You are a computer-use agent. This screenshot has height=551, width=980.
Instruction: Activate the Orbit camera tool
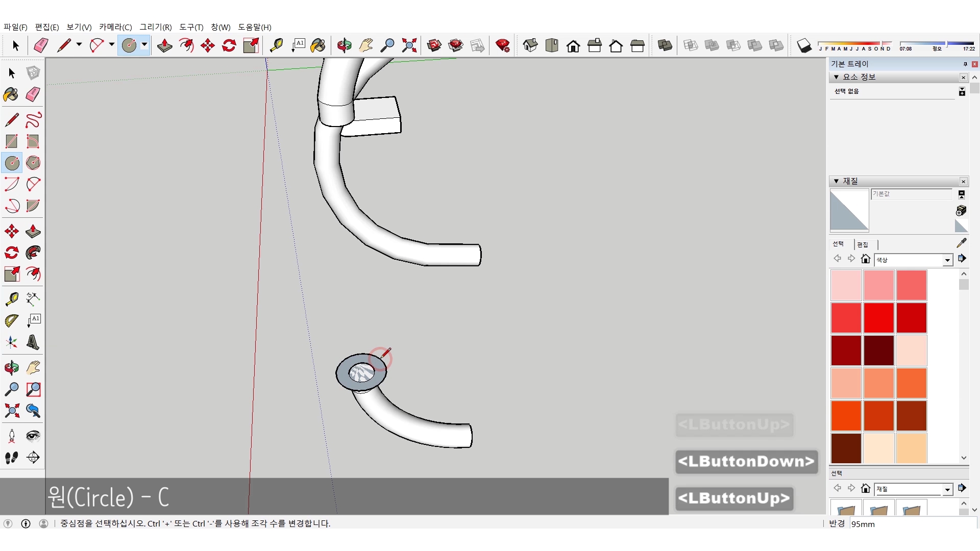(344, 46)
